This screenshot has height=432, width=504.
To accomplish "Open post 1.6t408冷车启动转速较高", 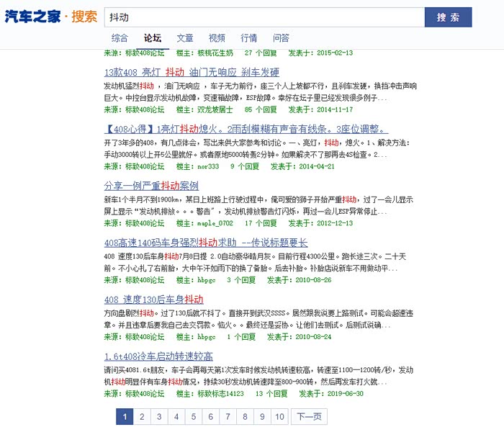I will tap(158, 356).
